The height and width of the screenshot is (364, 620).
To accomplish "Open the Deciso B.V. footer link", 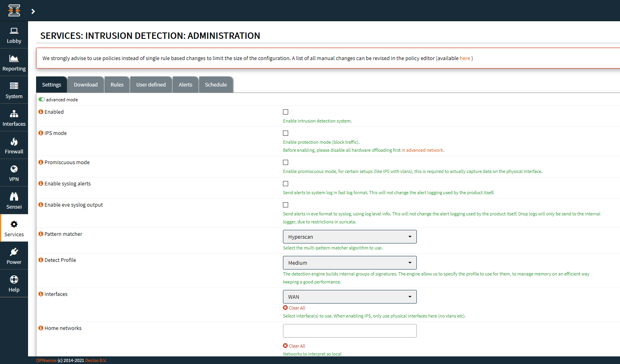I will (x=96, y=360).
